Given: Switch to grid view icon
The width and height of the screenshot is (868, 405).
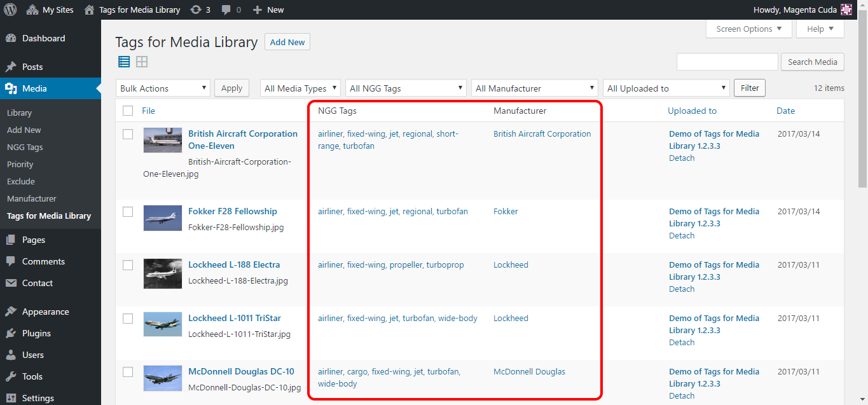Looking at the screenshot, I should click(x=142, y=62).
